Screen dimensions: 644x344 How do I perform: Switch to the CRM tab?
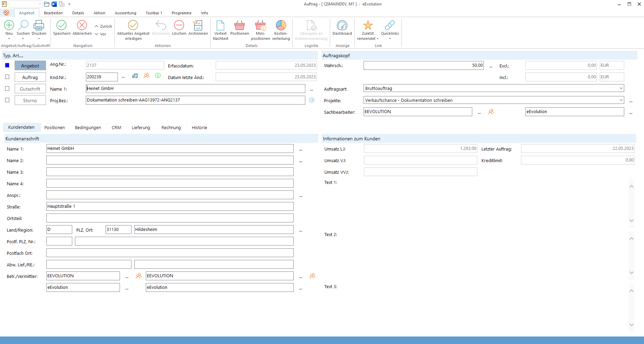coord(116,127)
